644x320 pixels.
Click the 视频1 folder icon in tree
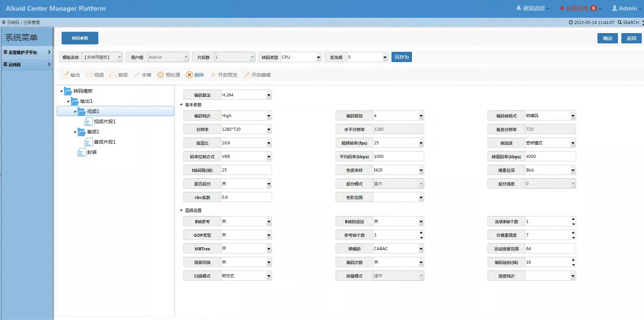[82, 111]
